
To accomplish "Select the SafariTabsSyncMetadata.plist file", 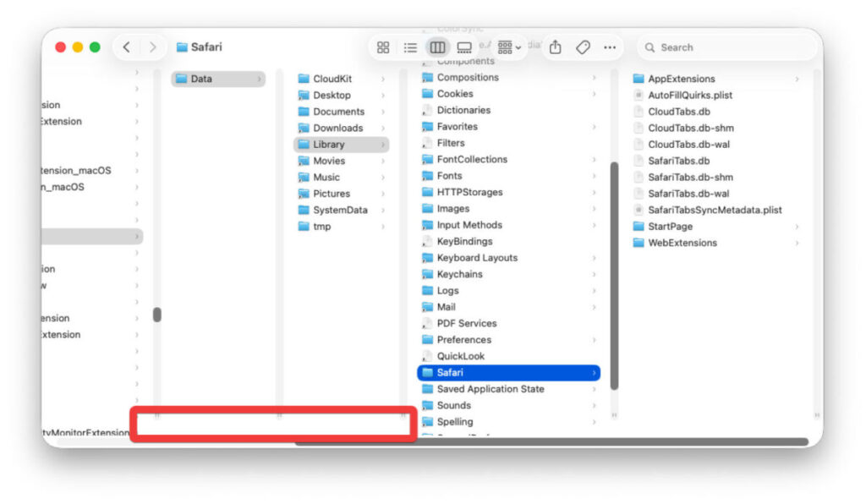I will click(x=717, y=211).
